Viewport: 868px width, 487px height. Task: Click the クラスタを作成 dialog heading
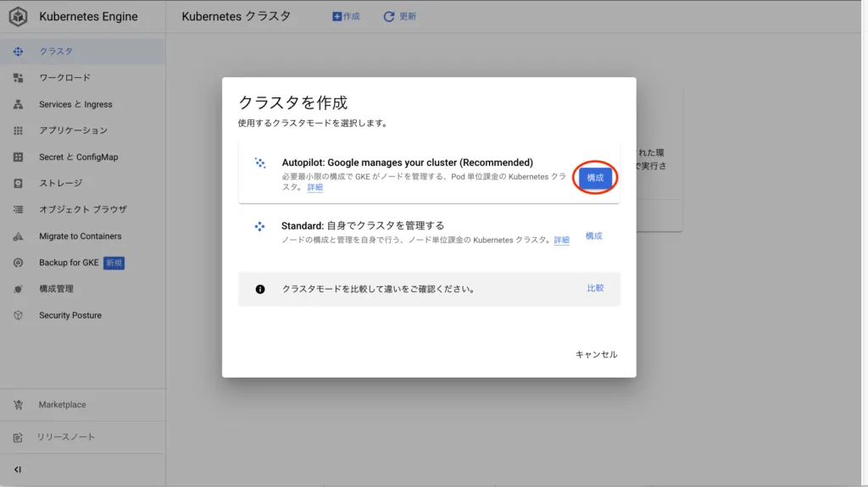[x=292, y=103]
